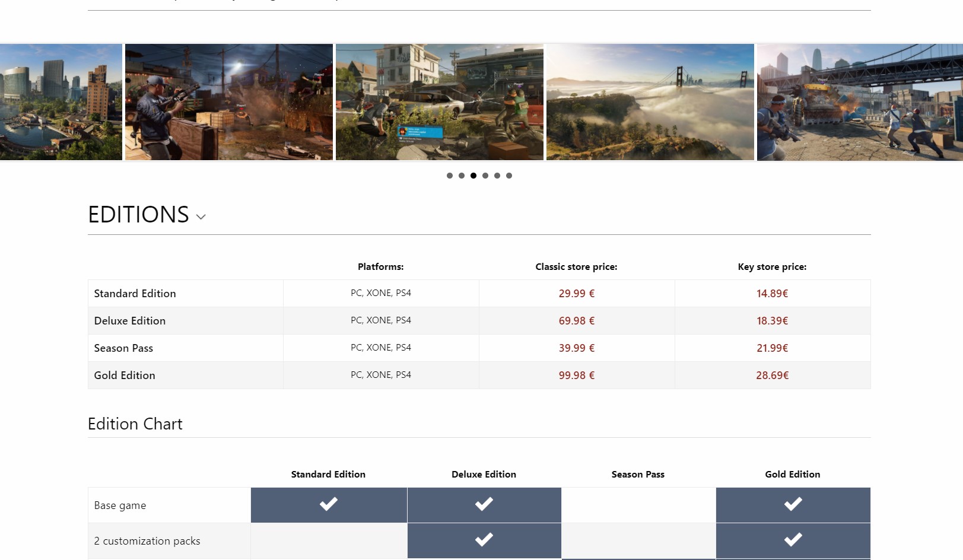
Task: Open the city skyline and marina screenshot
Action: click(61, 102)
